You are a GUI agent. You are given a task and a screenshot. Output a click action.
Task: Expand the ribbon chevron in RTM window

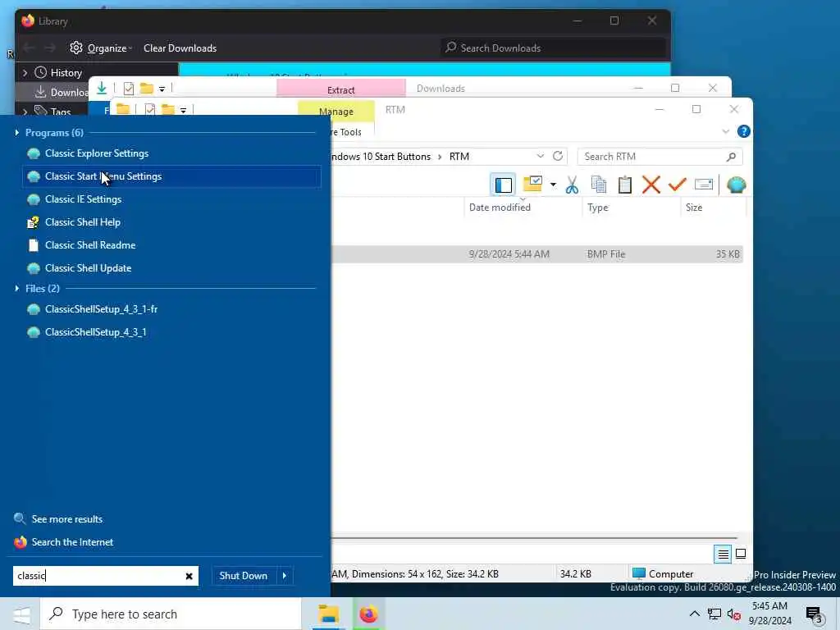pos(725,131)
